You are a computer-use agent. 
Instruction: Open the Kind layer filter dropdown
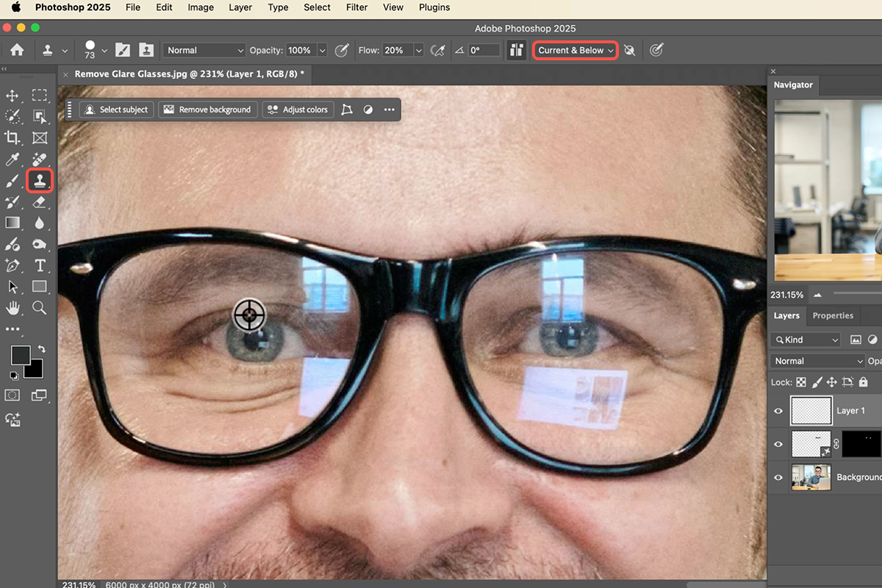(x=805, y=340)
